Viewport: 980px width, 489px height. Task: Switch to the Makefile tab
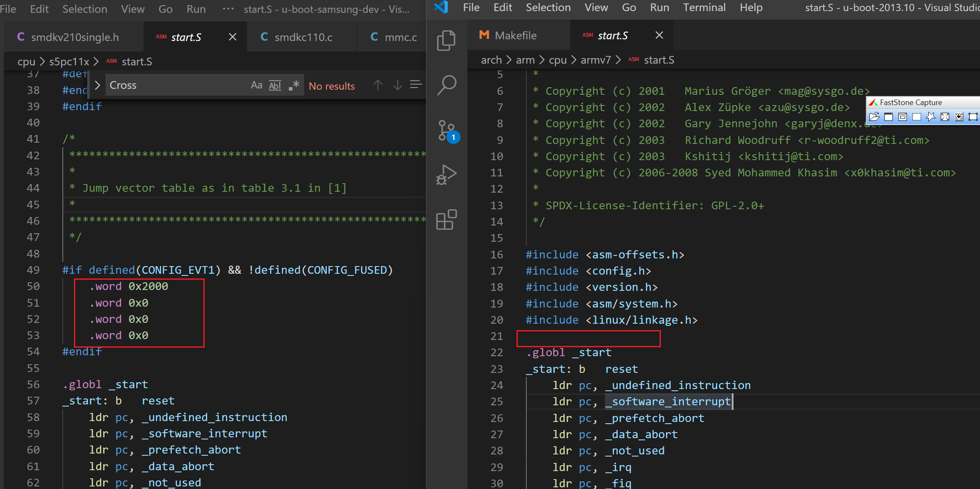(x=519, y=35)
